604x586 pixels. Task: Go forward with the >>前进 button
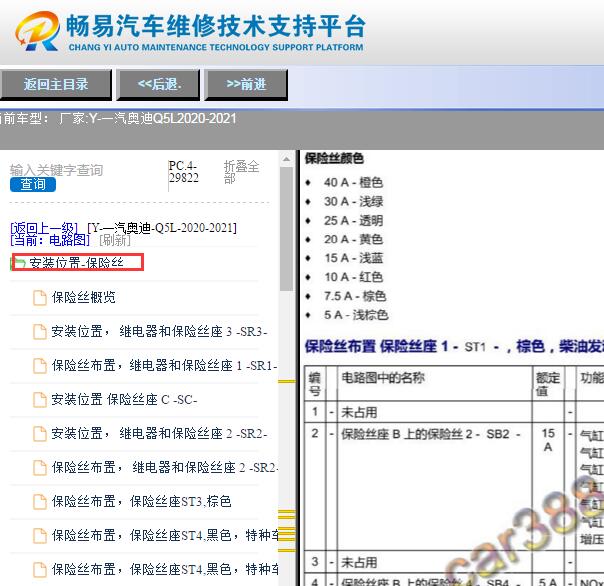[x=246, y=84]
